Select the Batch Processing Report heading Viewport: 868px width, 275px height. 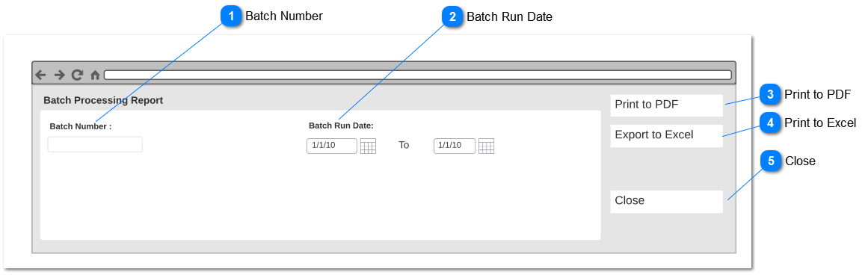point(103,101)
